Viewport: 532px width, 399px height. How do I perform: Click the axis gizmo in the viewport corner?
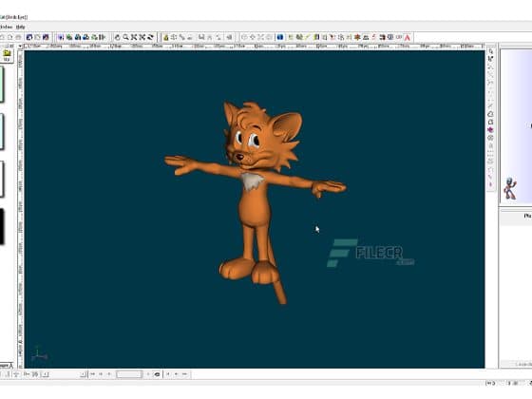pos(39,354)
